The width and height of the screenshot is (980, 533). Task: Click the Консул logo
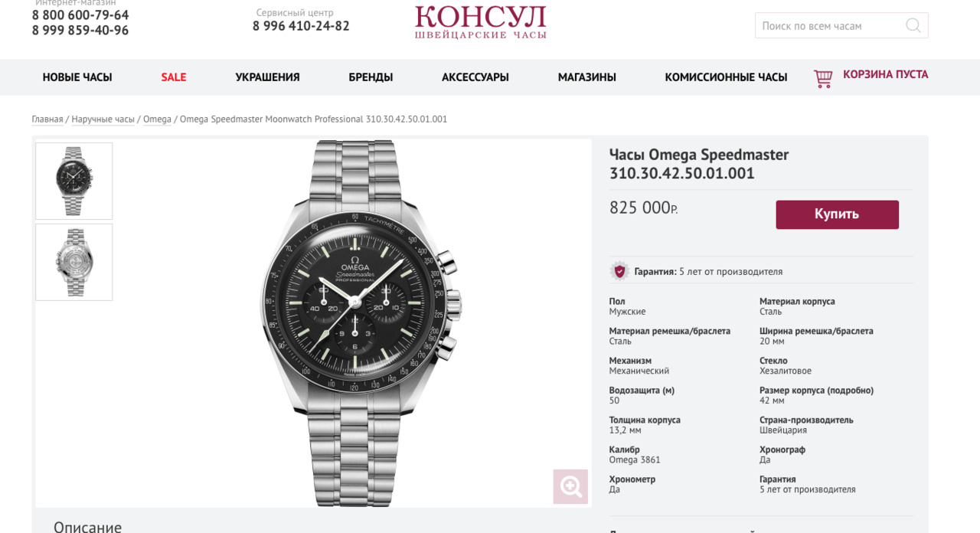pyautogui.click(x=481, y=22)
